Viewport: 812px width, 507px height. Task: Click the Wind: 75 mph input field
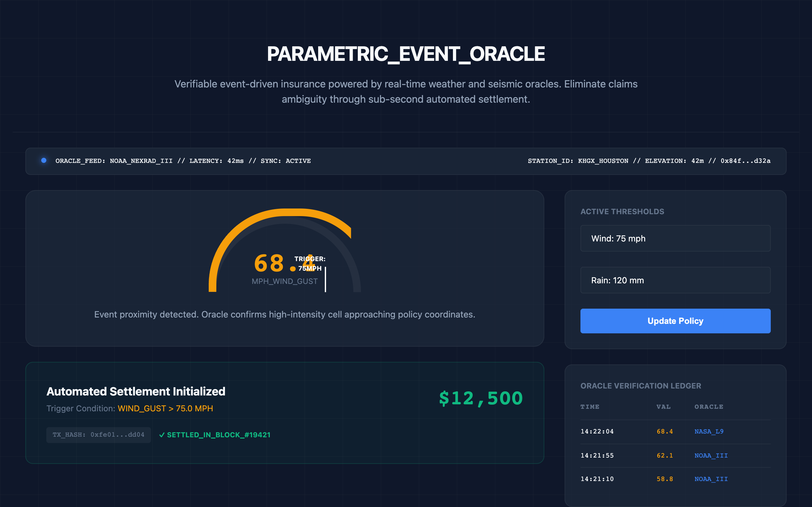(x=675, y=238)
